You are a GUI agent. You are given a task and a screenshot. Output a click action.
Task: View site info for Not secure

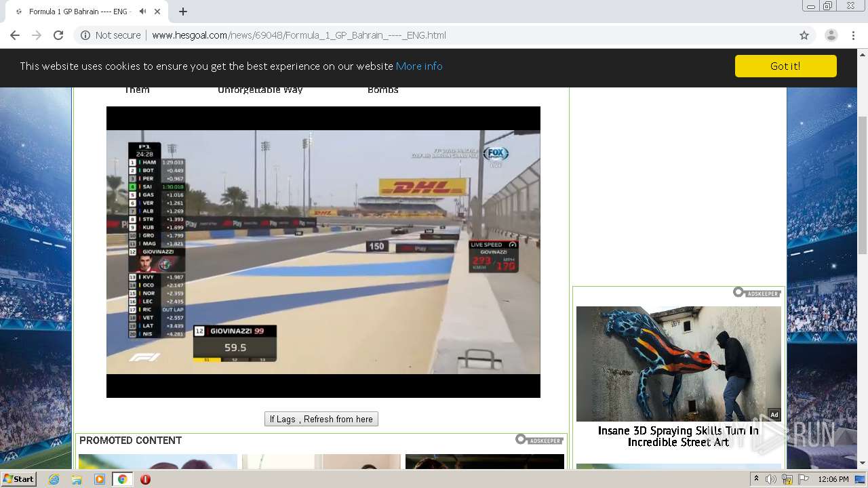coord(111,35)
